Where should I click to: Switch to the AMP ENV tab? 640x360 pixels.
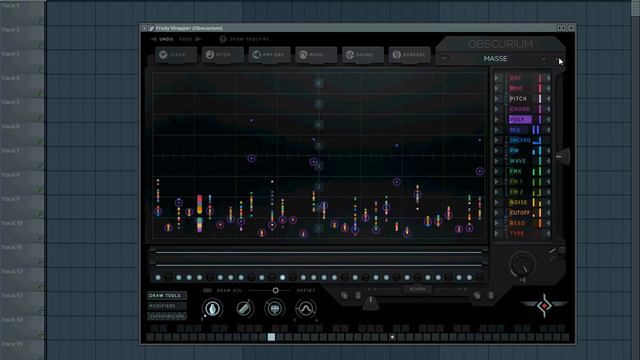pos(269,55)
